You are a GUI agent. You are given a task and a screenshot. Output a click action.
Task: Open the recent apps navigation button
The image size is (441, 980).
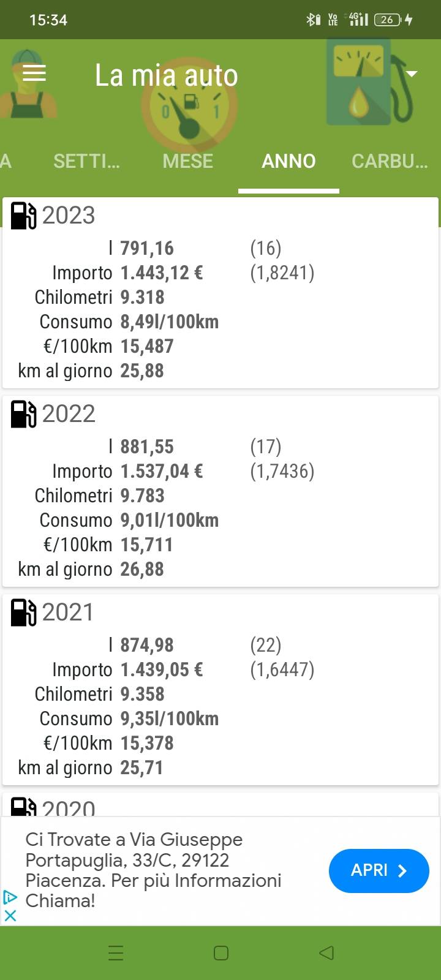[x=116, y=952]
